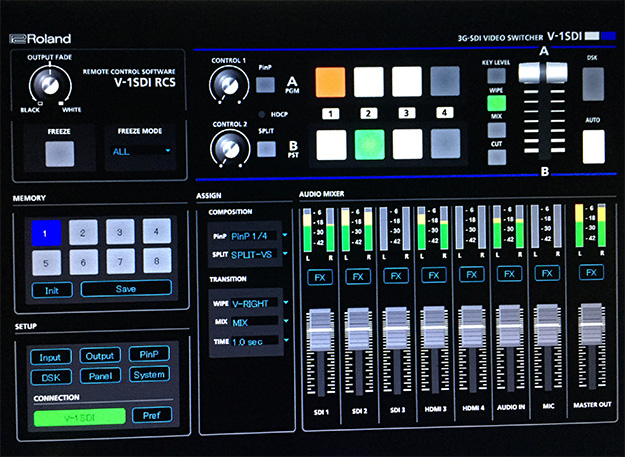This screenshot has width=625, height=457.
Task: Select input 2 on B/PST bus
Action: pyautogui.click(x=369, y=145)
